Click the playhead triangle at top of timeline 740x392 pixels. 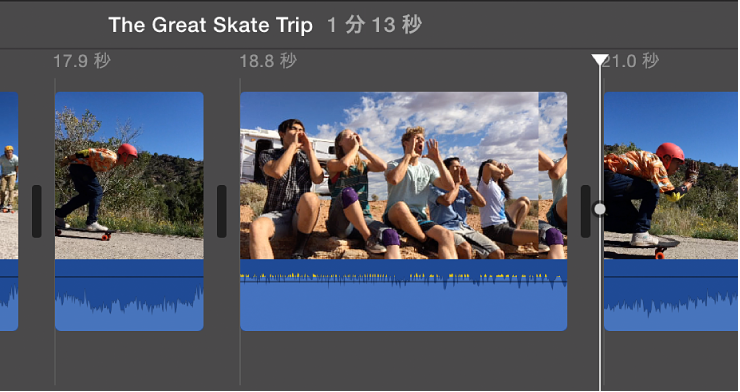point(600,59)
